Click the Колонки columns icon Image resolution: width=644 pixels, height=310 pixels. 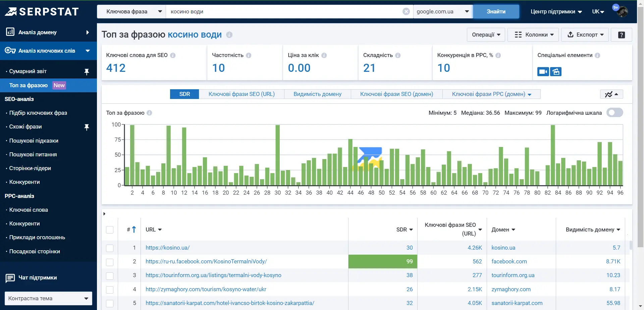(518, 35)
